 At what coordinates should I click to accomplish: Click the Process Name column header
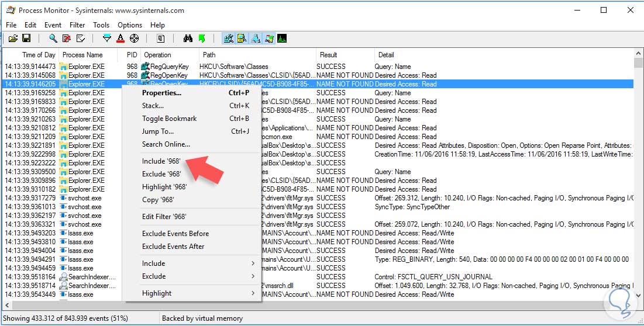(x=88, y=55)
